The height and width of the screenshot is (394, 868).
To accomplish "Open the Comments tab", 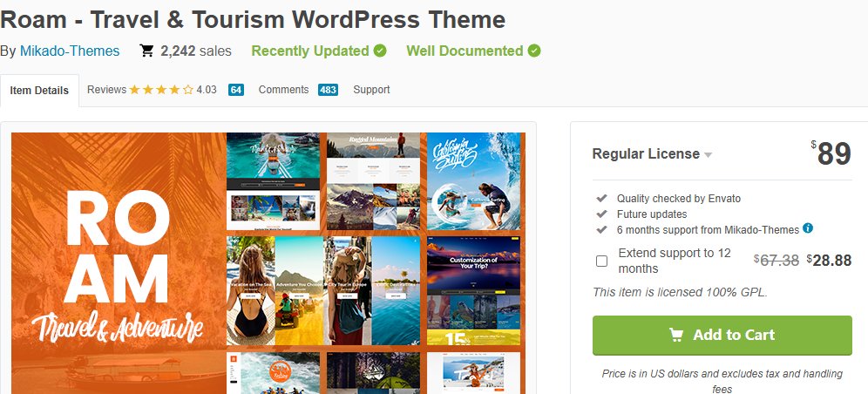I will pos(283,90).
